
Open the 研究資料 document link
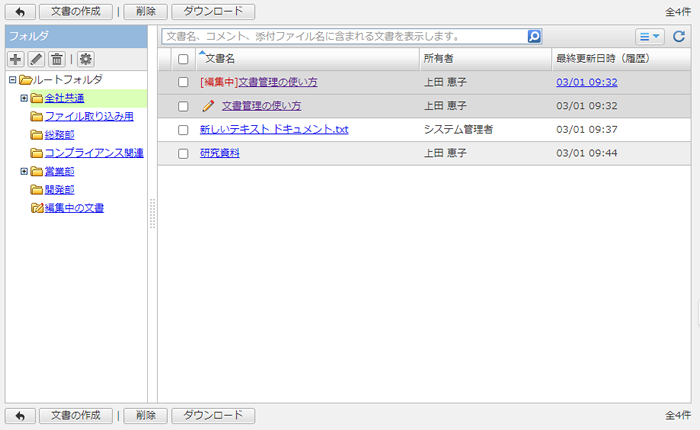tap(220, 153)
